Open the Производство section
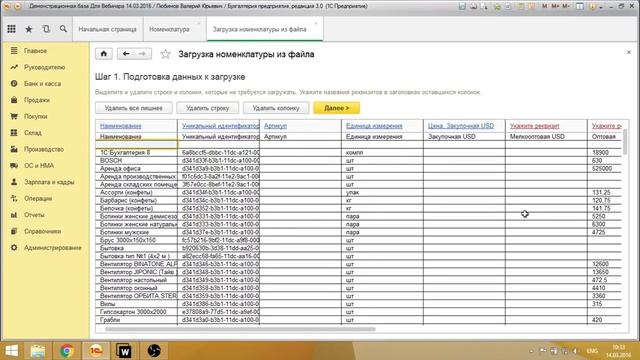The height and width of the screenshot is (360, 640). coord(44,149)
